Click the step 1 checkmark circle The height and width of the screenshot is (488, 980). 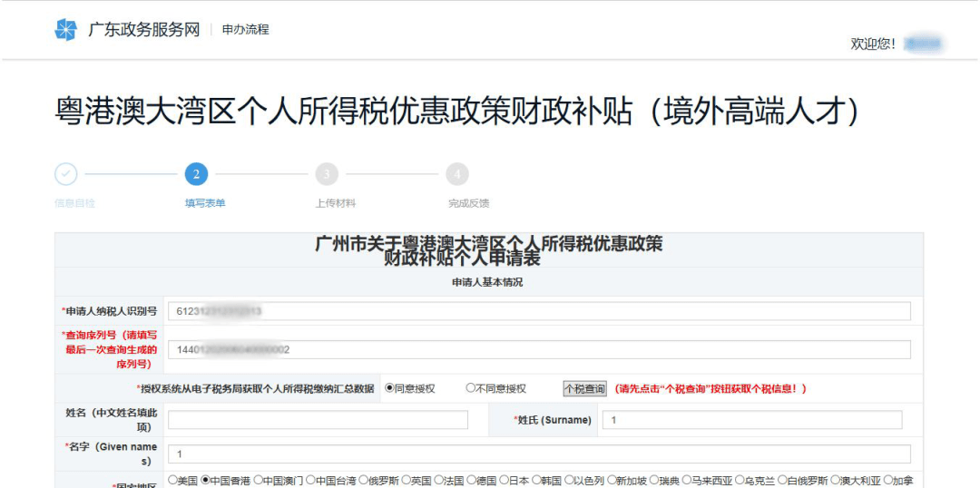pos(66,174)
